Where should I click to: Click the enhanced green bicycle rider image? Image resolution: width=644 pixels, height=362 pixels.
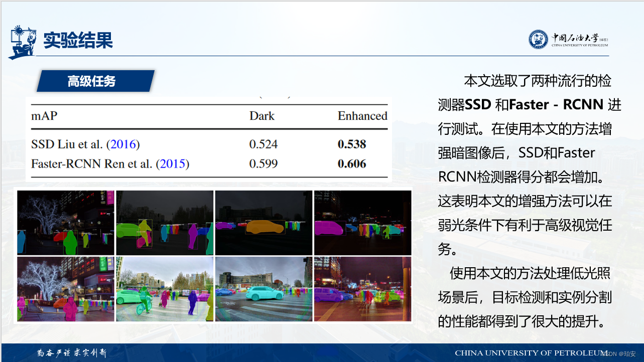point(165,288)
